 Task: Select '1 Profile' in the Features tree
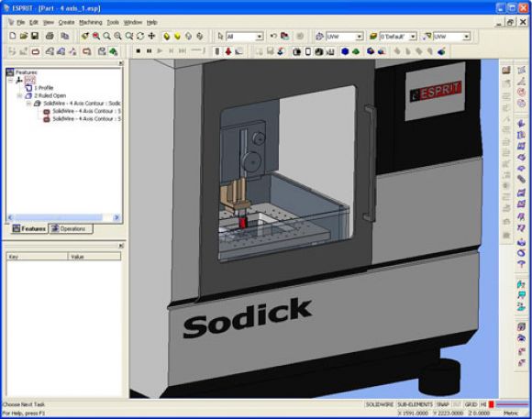click(x=43, y=88)
